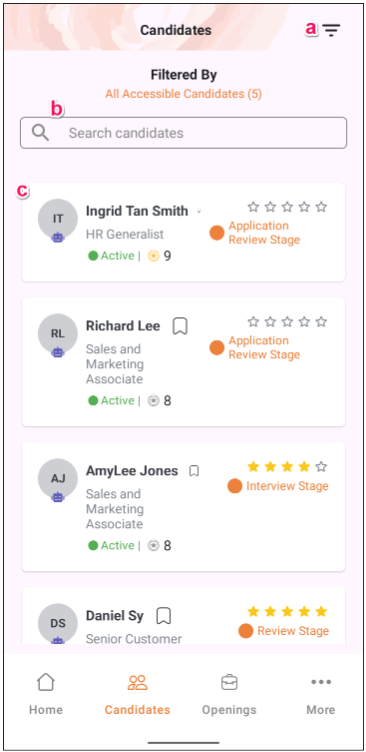This screenshot has height=752, width=366.
Task: Set fifth star rating for AmyLee Jones
Action: [321, 466]
